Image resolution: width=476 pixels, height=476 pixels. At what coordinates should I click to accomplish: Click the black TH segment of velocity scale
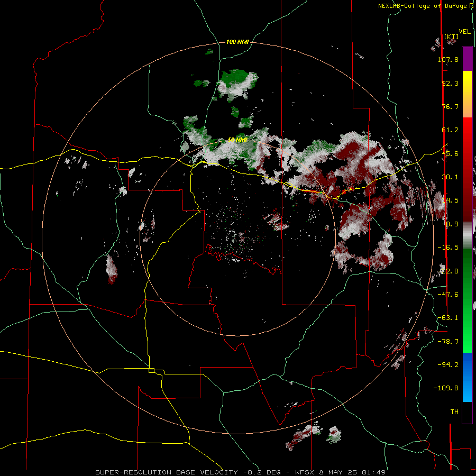click(467, 413)
